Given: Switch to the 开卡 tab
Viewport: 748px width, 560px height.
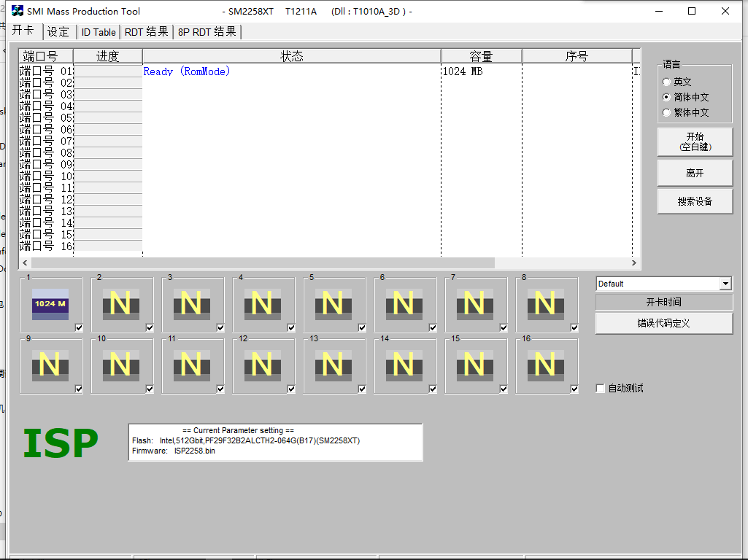Looking at the screenshot, I should click(x=23, y=31).
